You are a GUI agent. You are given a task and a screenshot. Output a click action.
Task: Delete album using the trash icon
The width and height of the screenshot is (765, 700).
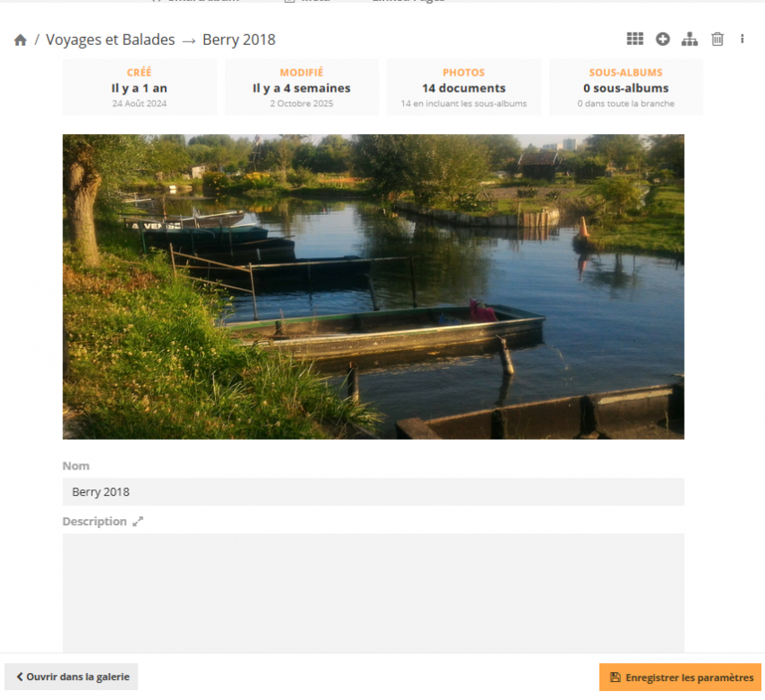pyautogui.click(x=717, y=39)
